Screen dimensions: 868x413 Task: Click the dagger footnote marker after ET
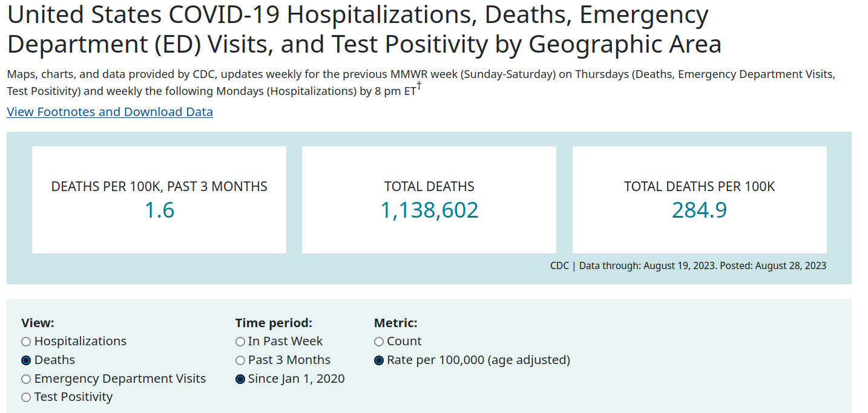tap(419, 86)
